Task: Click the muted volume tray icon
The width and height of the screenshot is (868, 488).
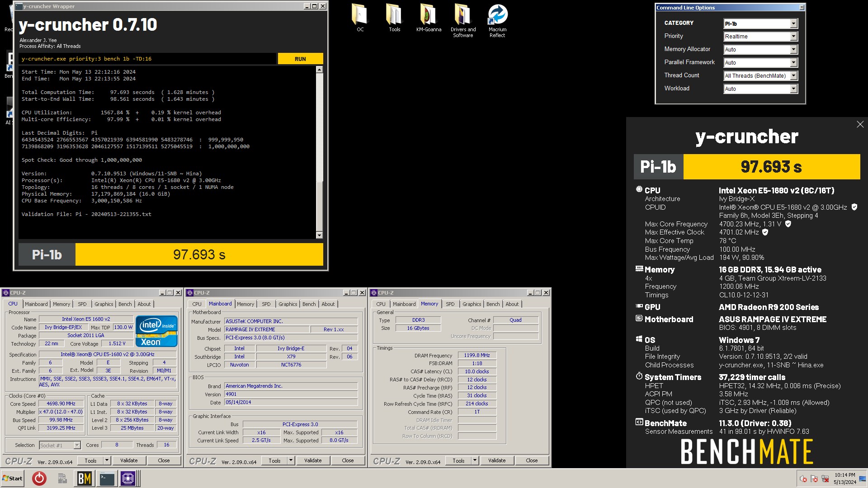Action: 803,479
